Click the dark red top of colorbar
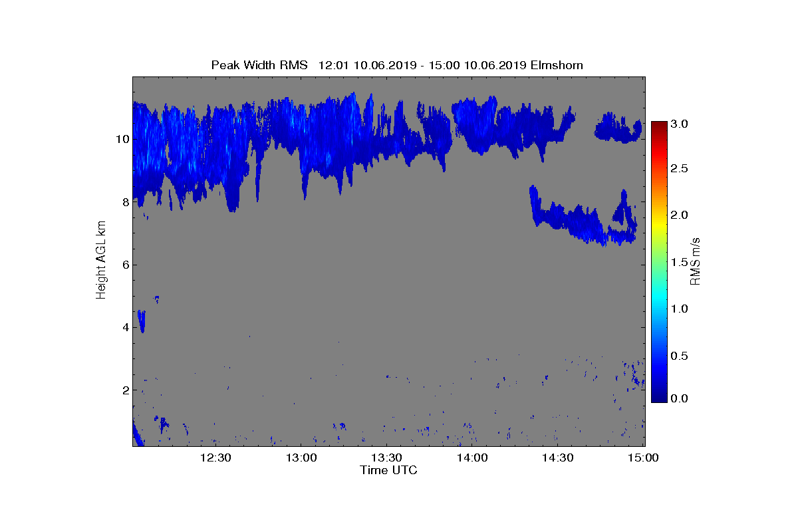798x532 pixels. 659,126
